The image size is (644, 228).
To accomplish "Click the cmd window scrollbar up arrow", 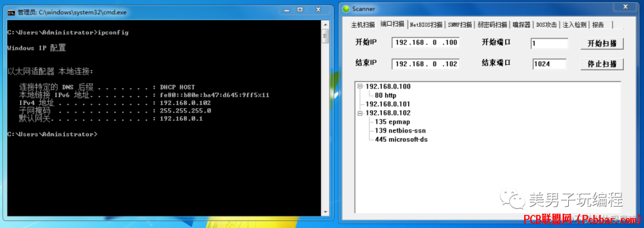I will [x=325, y=24].
